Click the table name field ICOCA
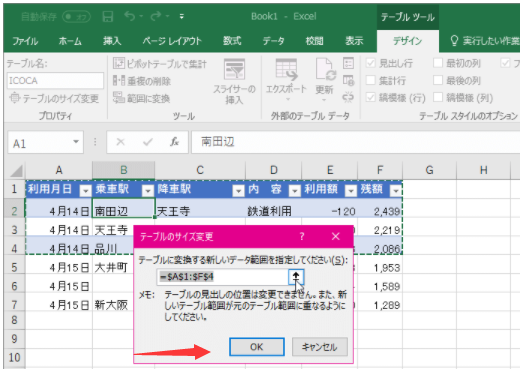521x369 pixels. pyautogui.click(x=55, y=81)
